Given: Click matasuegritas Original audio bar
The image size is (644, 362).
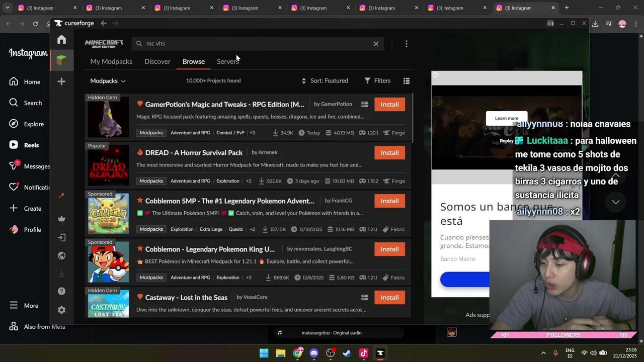Looking at the screenshot, I should click(x=338, y=333).
